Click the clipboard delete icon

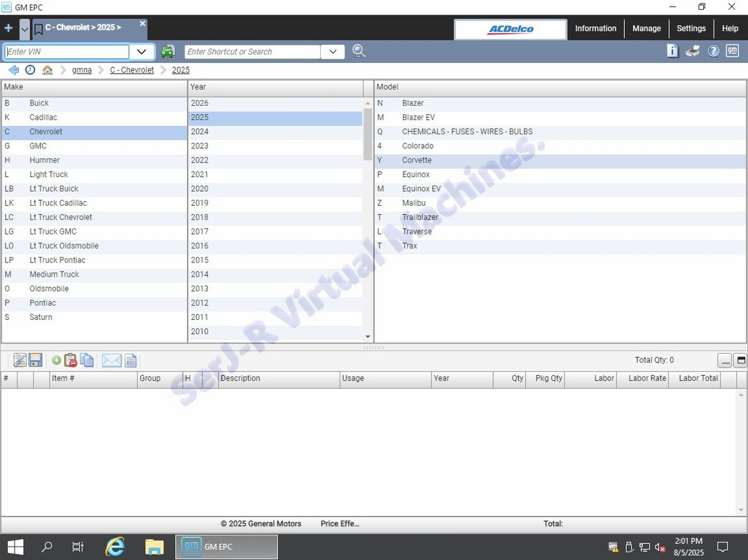point(71,360)
